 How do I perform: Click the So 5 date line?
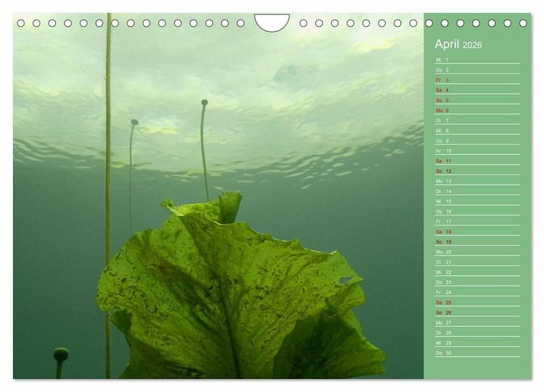[x=477, y=100]
